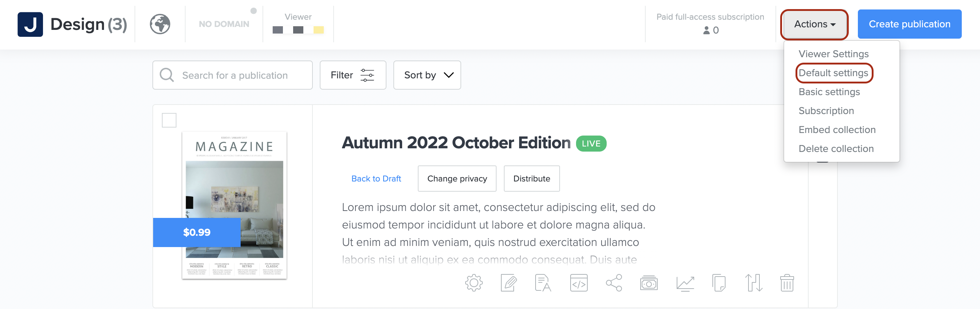Select Default settings from the menu
Viewport: 980px width, 309px height.
(x=833, y=73)
